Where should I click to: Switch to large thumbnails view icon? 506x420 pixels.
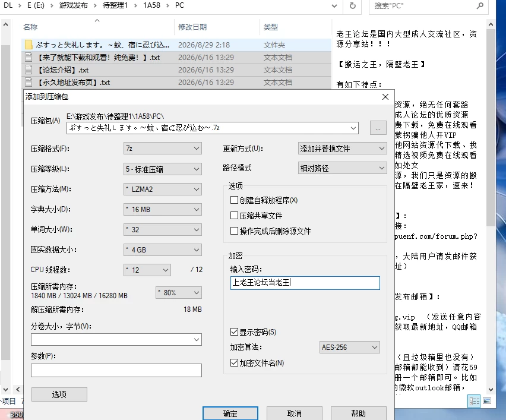[x=487, y=401]
